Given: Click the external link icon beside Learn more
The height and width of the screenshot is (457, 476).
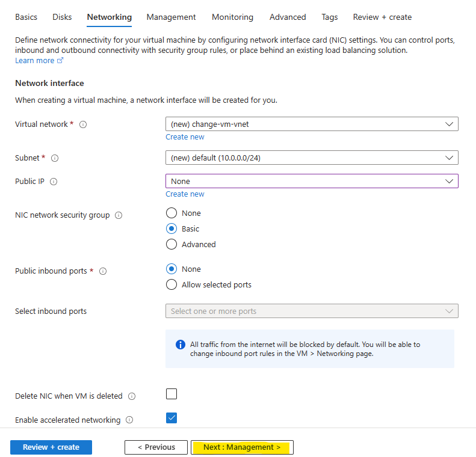Looking at the screenshot, I should [x=60, y=60].
